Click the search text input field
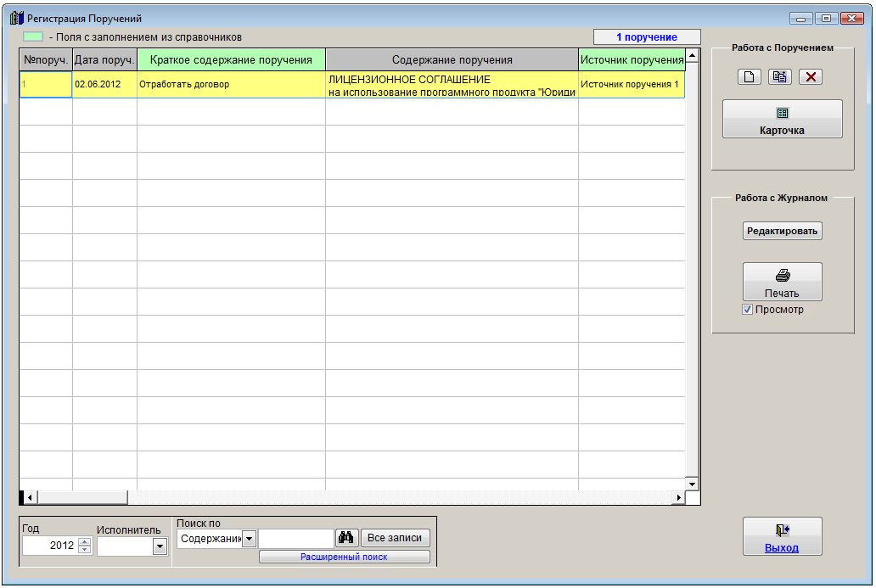 [x=296, y=539]
